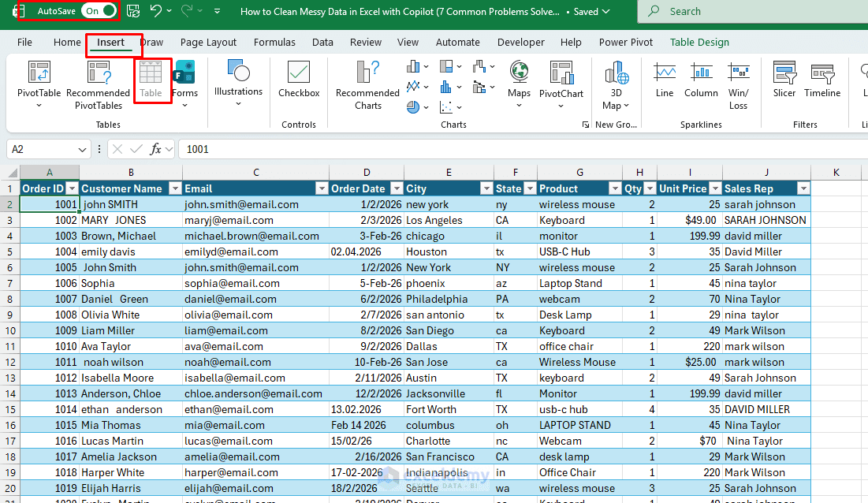Open the Email column filter dropdown

322,188
